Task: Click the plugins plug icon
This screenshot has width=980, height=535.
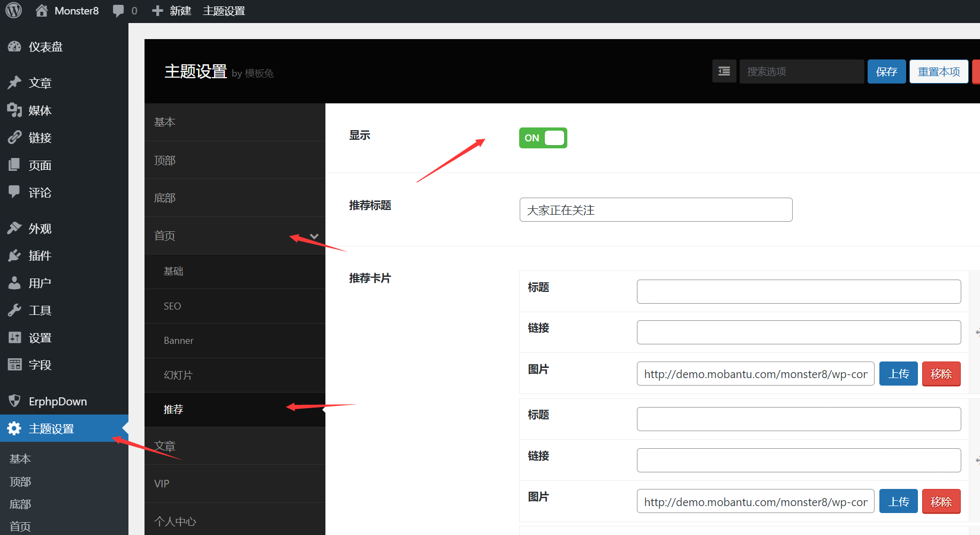Action: point(14,256)
